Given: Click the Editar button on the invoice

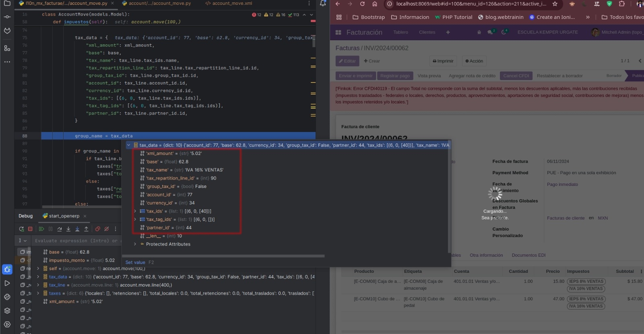Looking at the screenshot, I should point(347,61).
